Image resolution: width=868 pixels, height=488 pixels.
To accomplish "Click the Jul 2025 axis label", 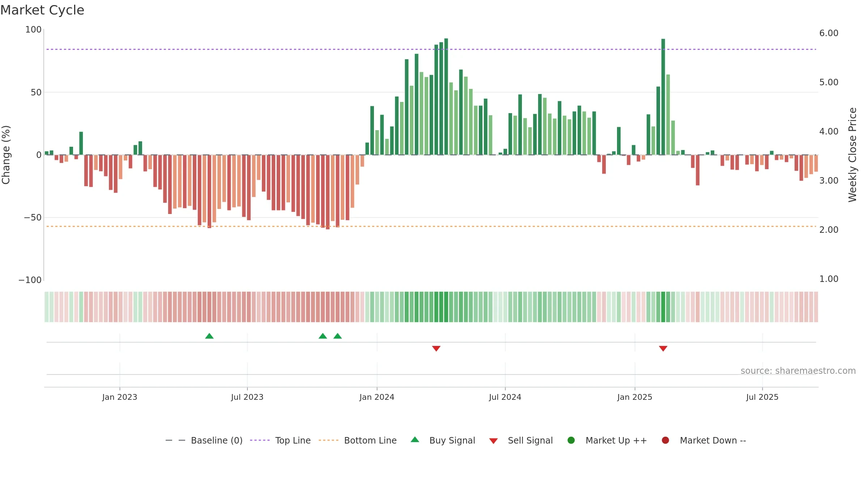I will [762, 397].
